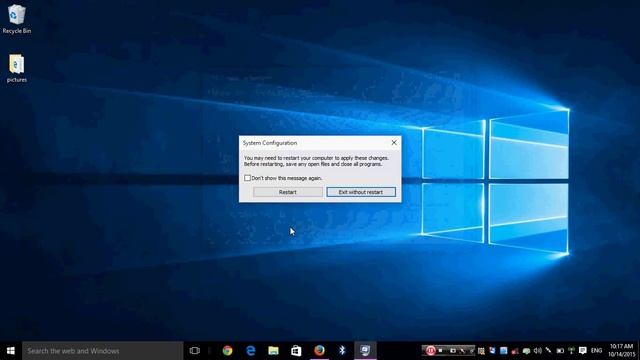Select the pictures folder on the desktop
The image size is (640, 360).
point(17,68)
